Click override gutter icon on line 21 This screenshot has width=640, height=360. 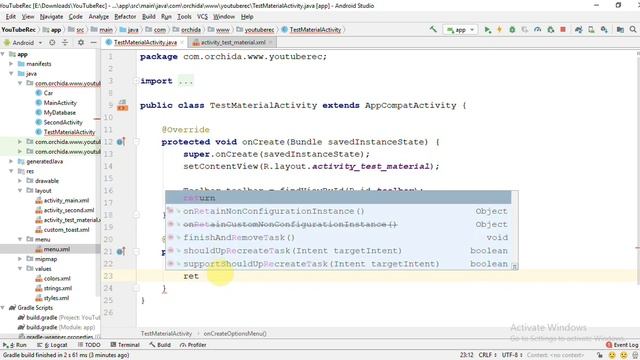coord(121,251)
